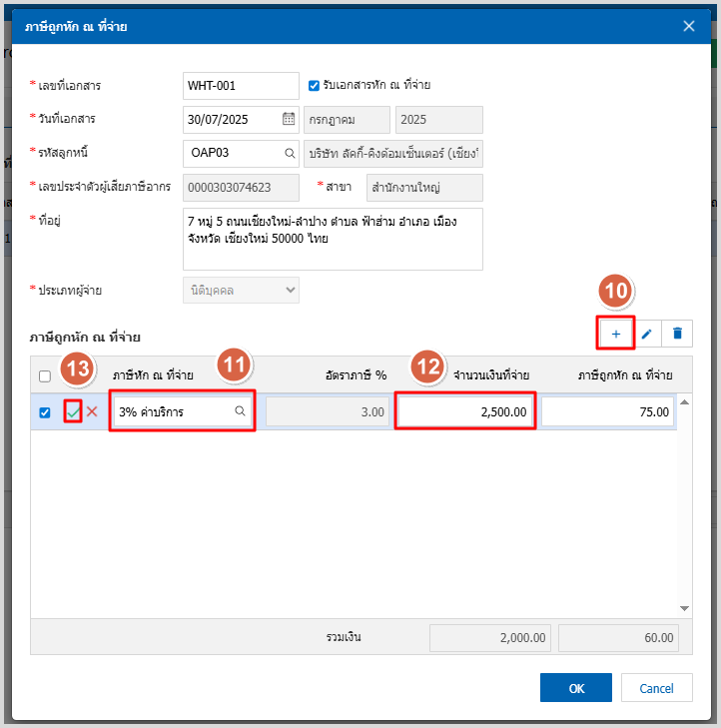Click the address text area

[333, 239]
